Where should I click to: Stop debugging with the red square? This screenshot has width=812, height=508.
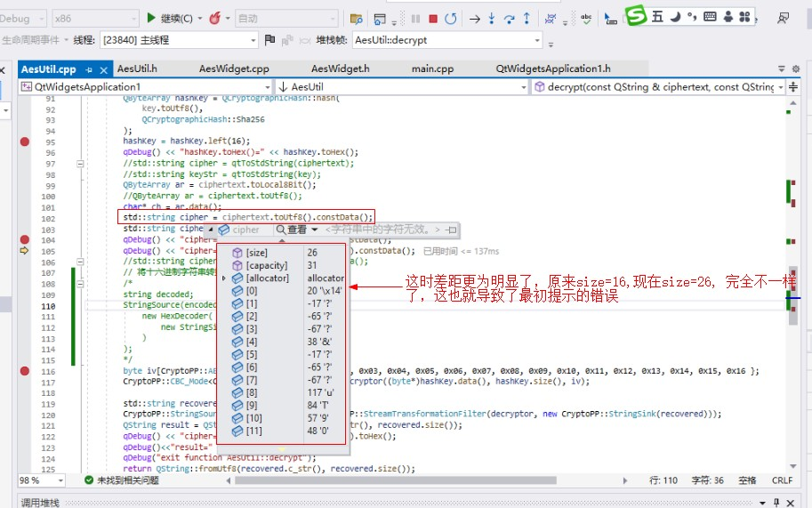pos(433,20)
